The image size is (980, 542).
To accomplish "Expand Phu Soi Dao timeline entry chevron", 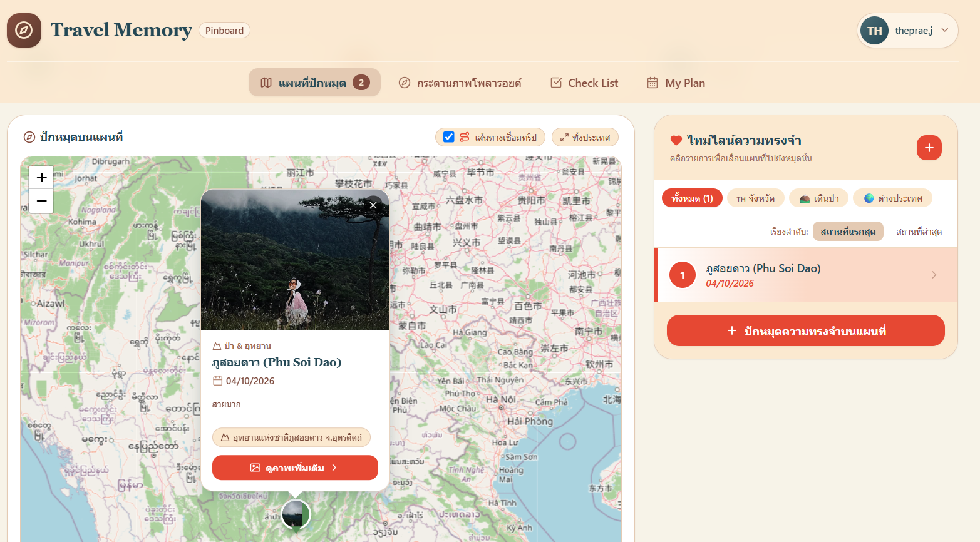I will [934, 275].
